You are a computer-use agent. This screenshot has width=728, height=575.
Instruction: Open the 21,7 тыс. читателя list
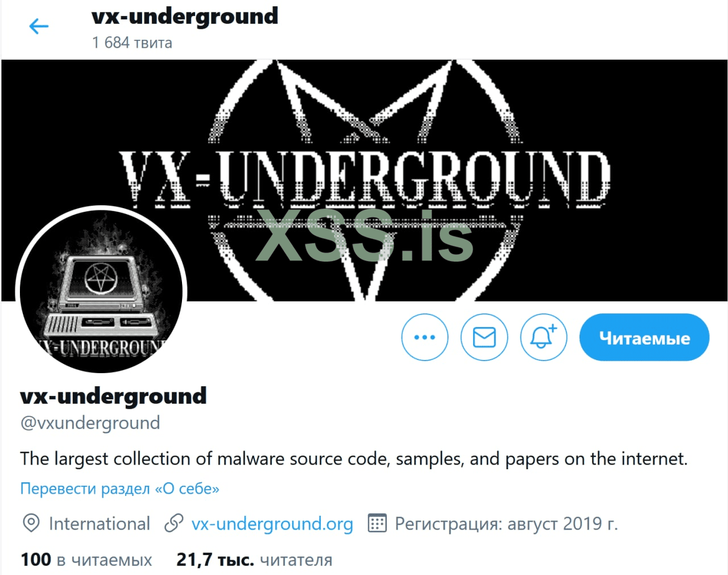pos(254,560)
